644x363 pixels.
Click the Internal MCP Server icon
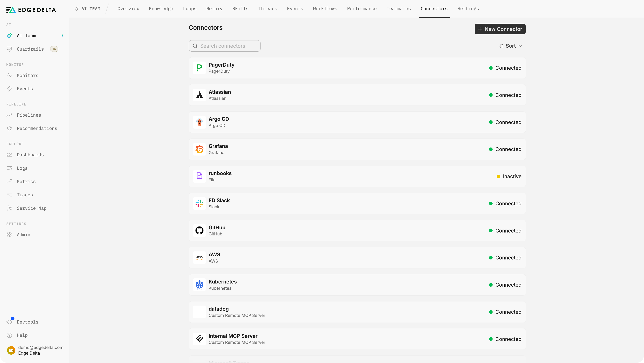coord(199,339)
